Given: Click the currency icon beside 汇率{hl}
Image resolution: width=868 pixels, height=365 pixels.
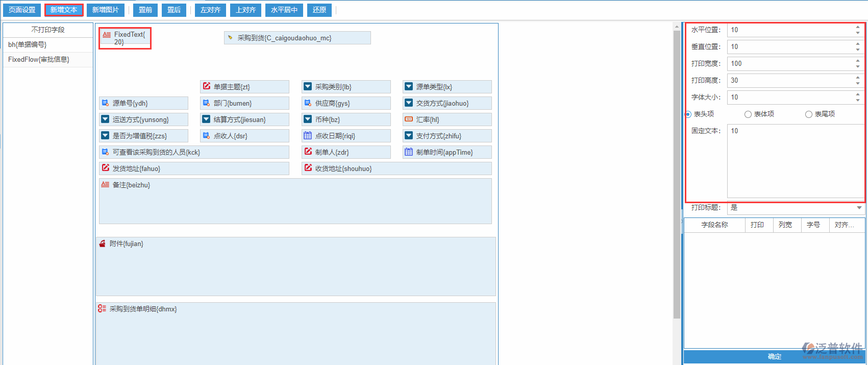Looking at the screenshot, I should [409, 119].
